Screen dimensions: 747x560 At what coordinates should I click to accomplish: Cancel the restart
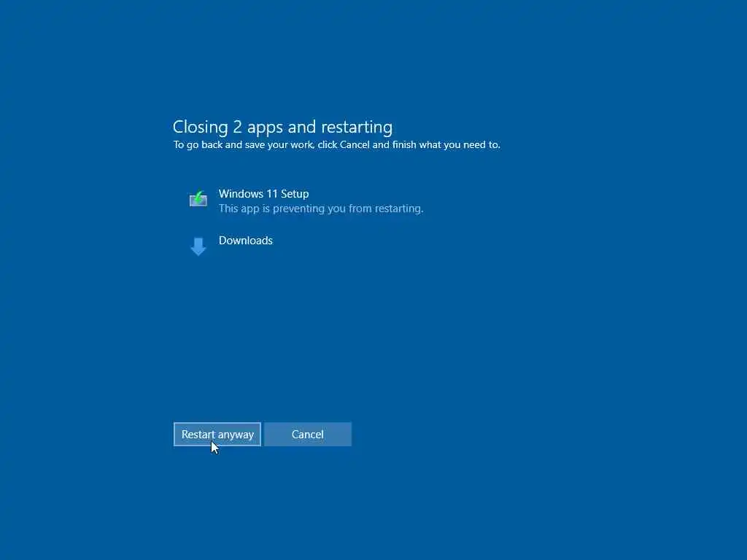click(308, 435)
